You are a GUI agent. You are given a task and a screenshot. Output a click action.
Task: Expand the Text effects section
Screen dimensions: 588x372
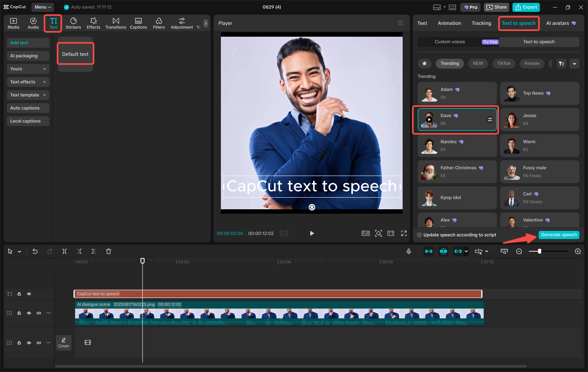tap(28, 82)
